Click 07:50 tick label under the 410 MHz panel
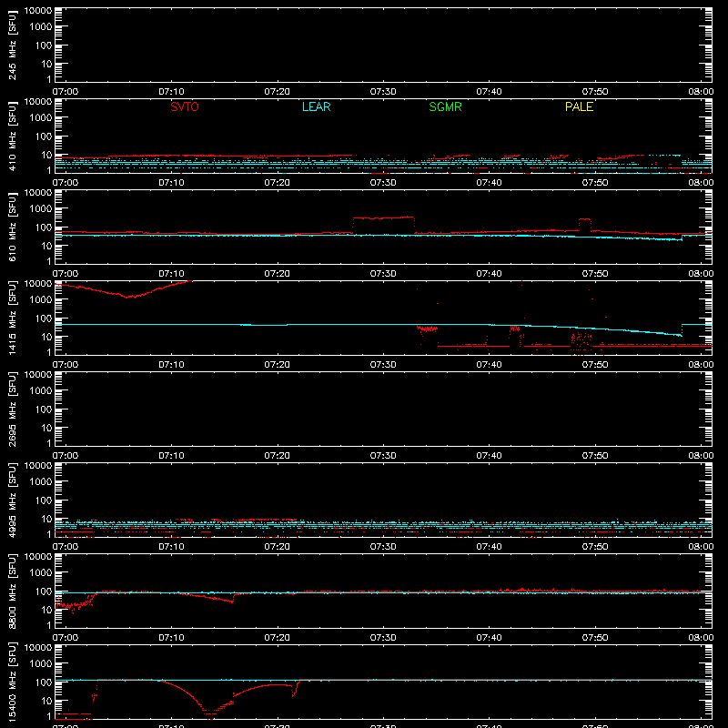Image resolution: width=728 pixels, height=728 pixels. [595, 183]
